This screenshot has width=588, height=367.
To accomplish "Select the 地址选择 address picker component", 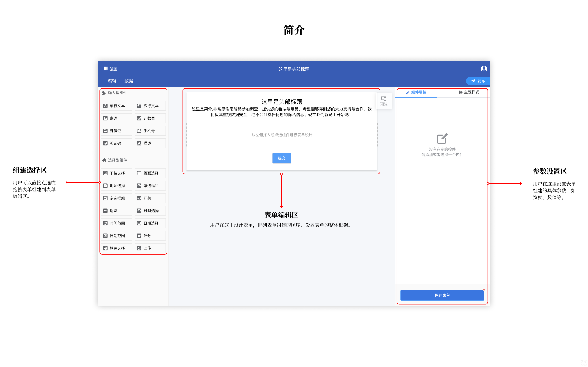I will pyautogui.click(x=117, y=186).
